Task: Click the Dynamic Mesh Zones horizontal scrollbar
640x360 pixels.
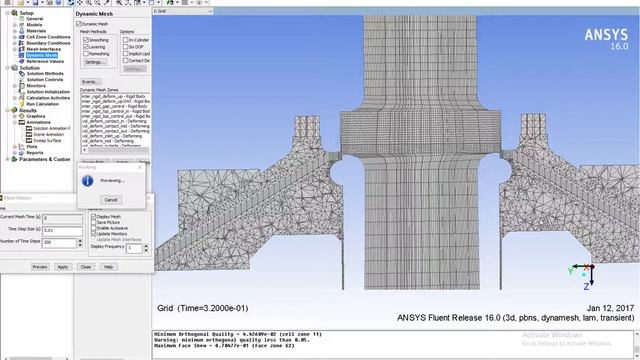Action: (x=116, y=150)
